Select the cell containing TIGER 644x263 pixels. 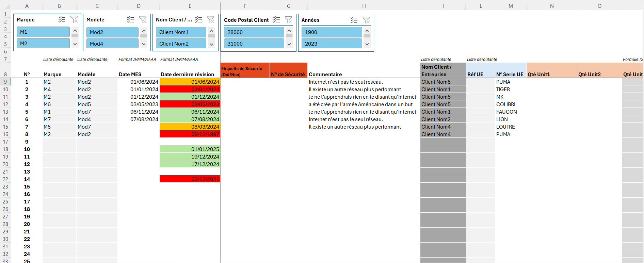(x=510, y=89)
